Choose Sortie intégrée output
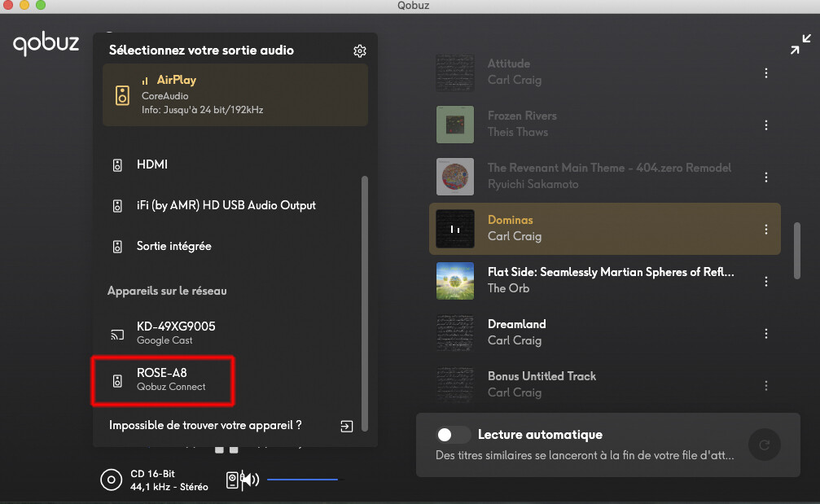Image resolution: width=820 pixels, height=504 pixels. point(232,246)
